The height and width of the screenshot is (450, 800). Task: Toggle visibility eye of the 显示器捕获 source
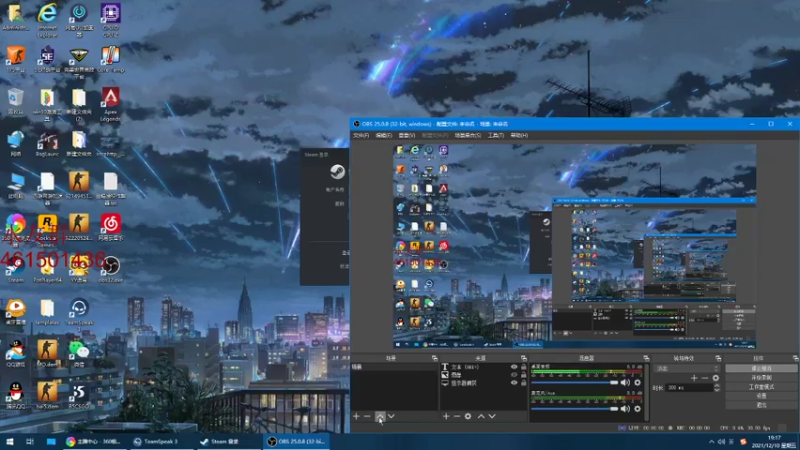coord(514,383)
